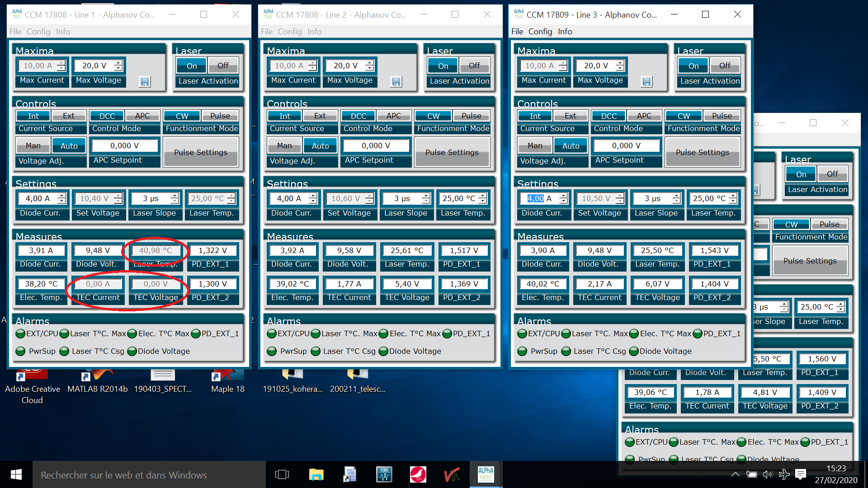Turn Off the laser in Line 1 window
The height and width of the screenshot is (488, 868).
(x=223, y=66)
